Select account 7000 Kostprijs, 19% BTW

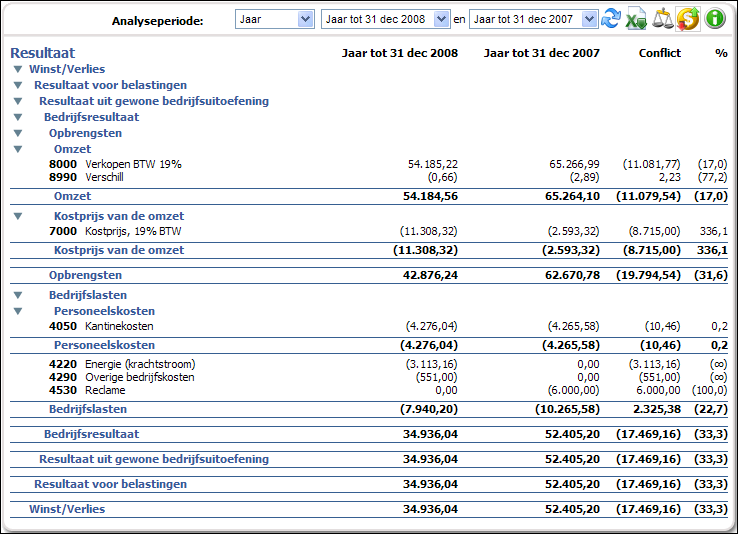click(x=115, y=231)
